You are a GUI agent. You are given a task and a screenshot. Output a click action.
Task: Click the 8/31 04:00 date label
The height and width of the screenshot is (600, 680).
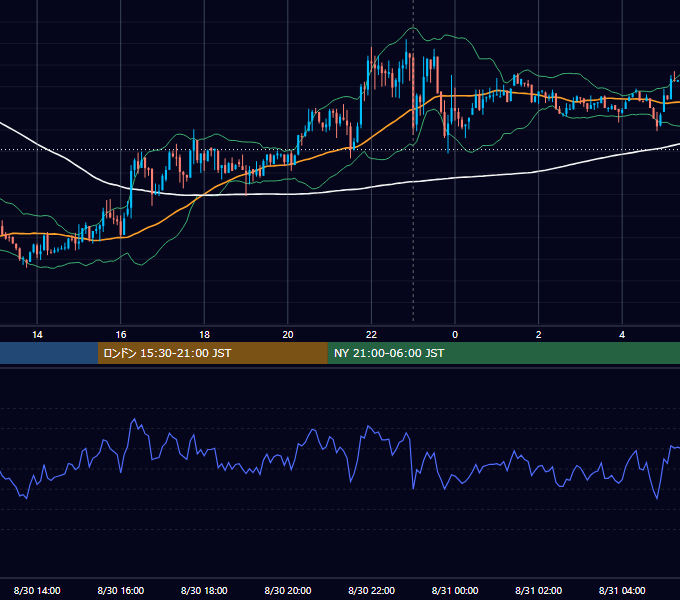click(622, 590)
